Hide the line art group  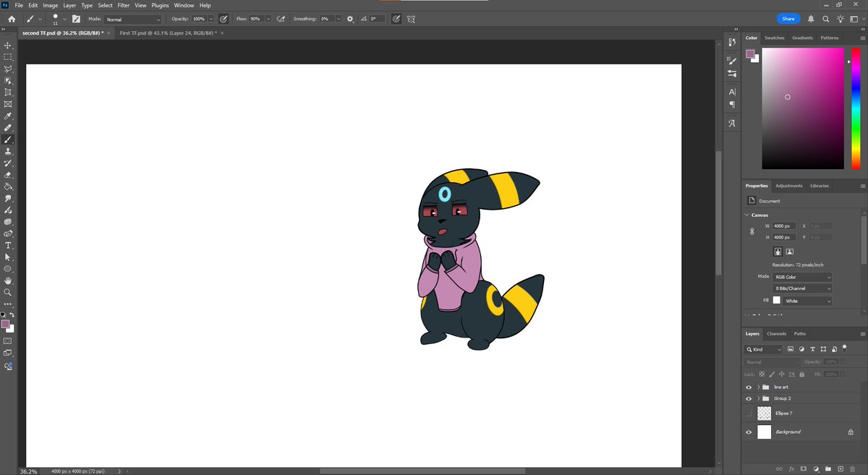point(749,387)
